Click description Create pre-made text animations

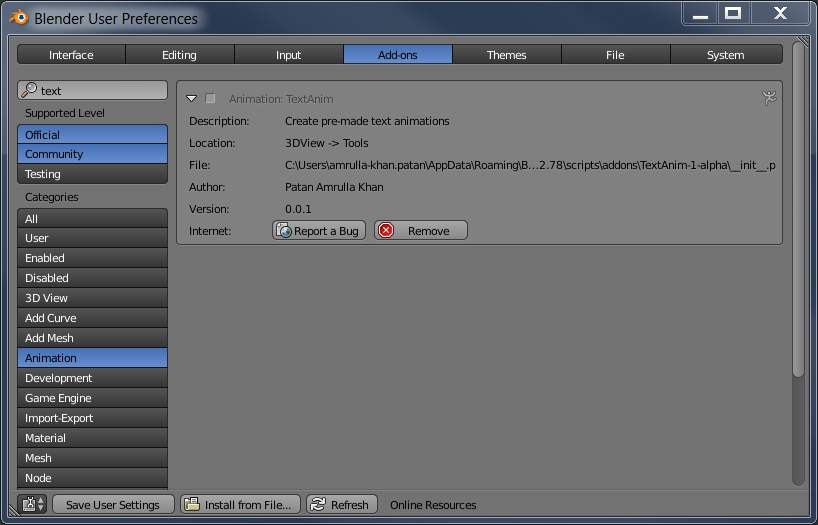[x=367, y=121]
